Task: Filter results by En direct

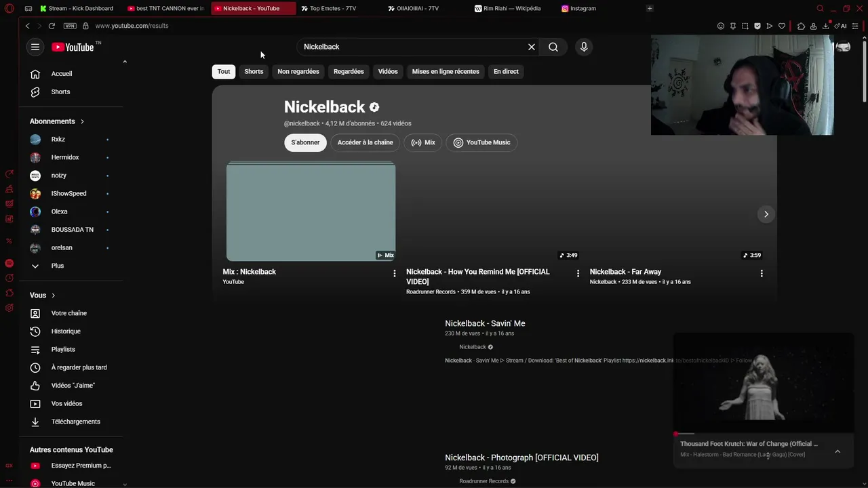Action: tap(506, 71)
